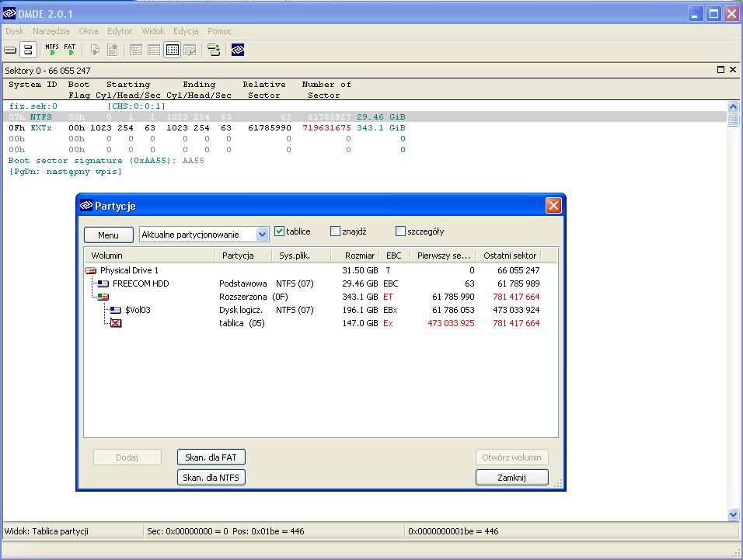Click the fiz.sek:0 text
Screen dimensions: 743x560
pos(33,106)
